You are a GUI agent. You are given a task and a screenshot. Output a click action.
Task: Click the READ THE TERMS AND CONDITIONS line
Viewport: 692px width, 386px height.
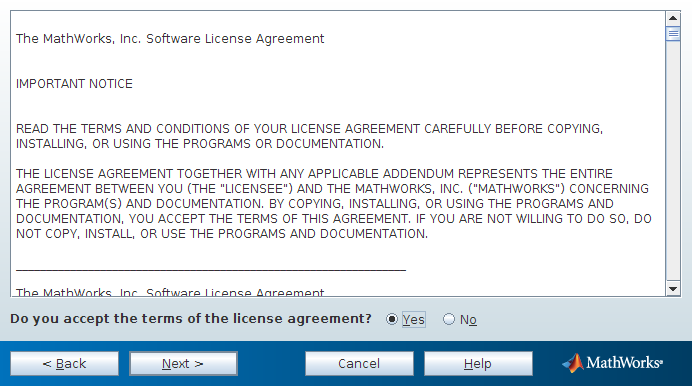(x=309, y=129)
